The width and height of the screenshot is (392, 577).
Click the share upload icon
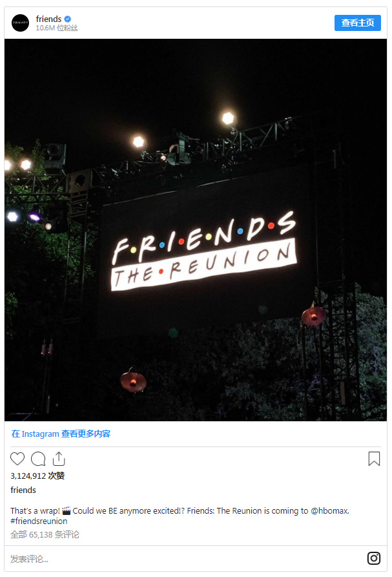[x=59, y=459]
